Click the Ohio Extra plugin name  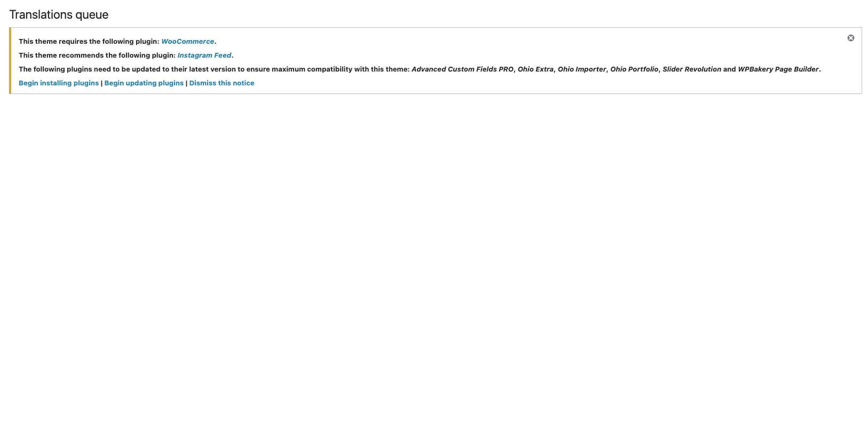click(535, 69)
